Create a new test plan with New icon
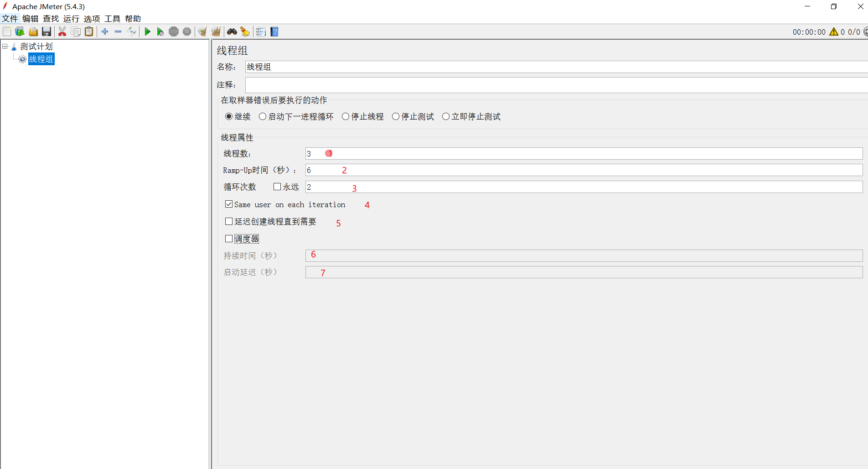This screenshot has height=469, width=868. point(7,31)
